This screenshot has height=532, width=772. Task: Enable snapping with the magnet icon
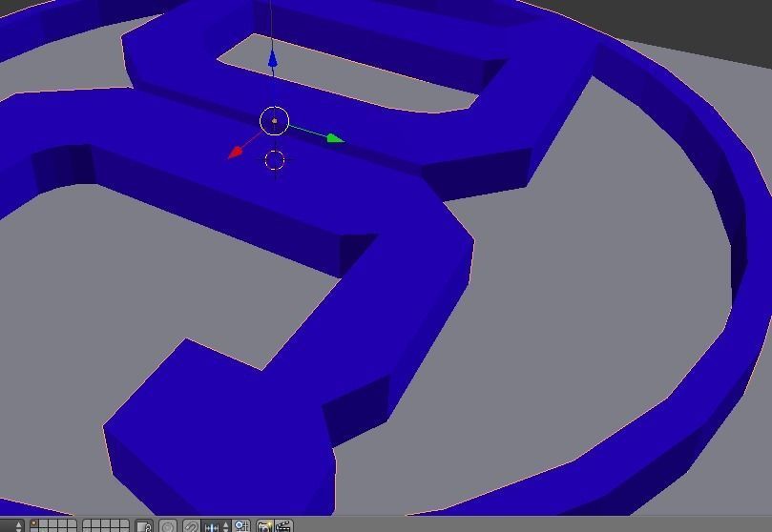192,526
